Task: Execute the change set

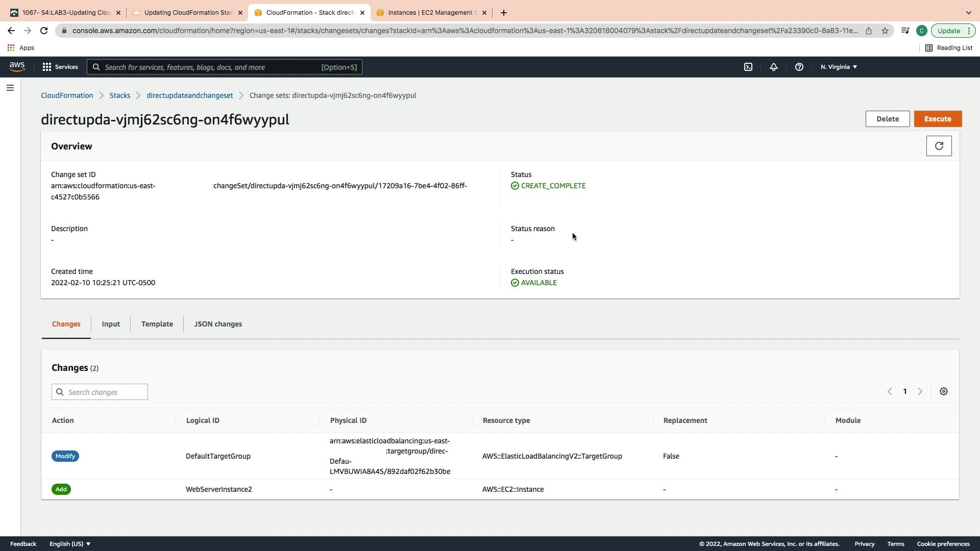Action: (937, 119)
